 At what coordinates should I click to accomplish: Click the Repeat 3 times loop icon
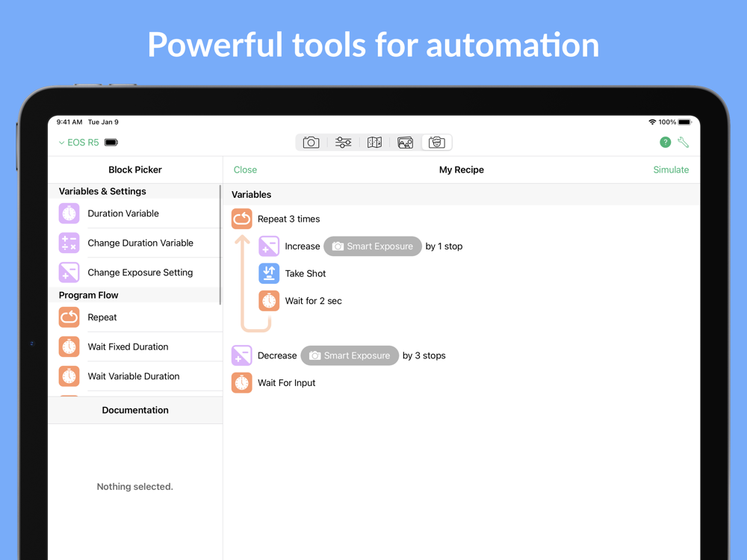[242, 219]
